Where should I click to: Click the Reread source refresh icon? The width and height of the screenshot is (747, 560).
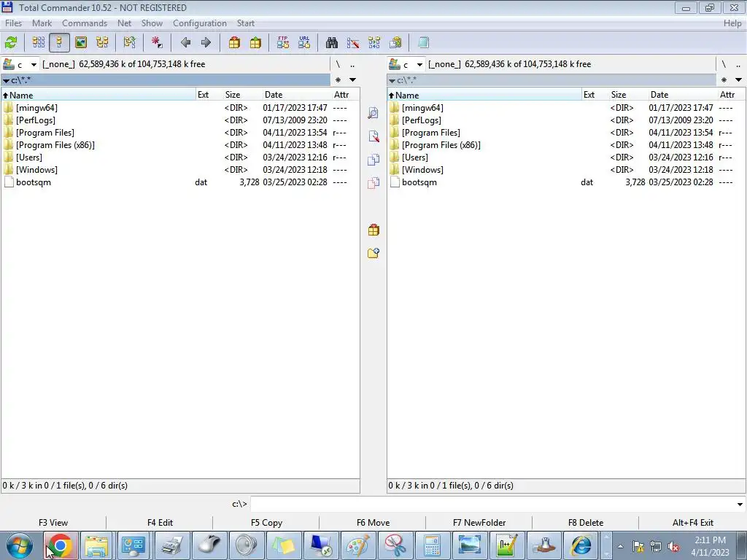coord(11,42)
